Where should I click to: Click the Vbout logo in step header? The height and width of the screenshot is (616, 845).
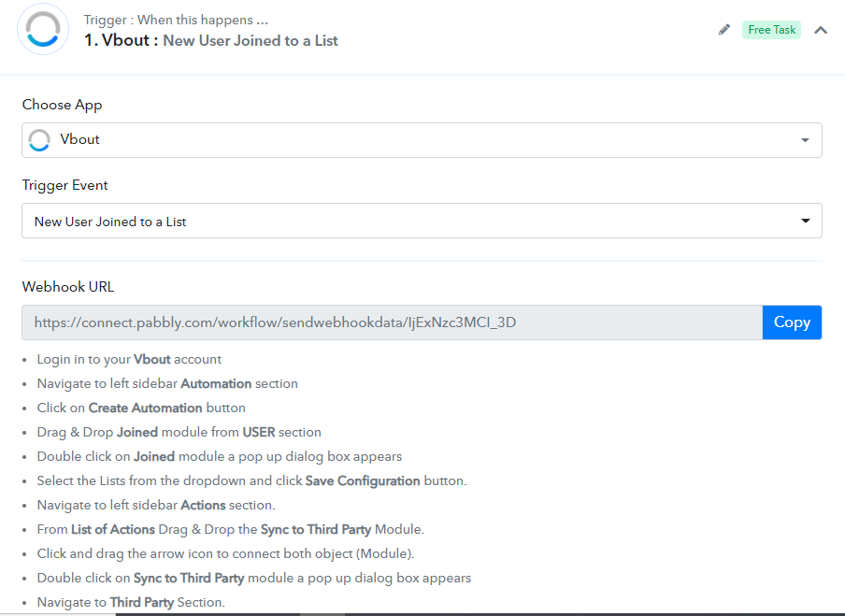(x=43, y=30)
